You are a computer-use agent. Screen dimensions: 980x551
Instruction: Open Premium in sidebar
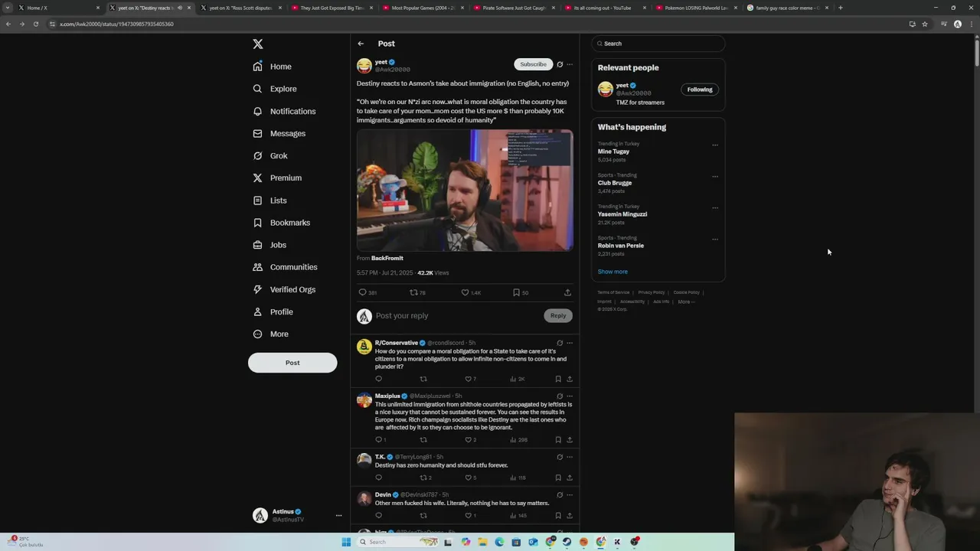coord(277,178)
